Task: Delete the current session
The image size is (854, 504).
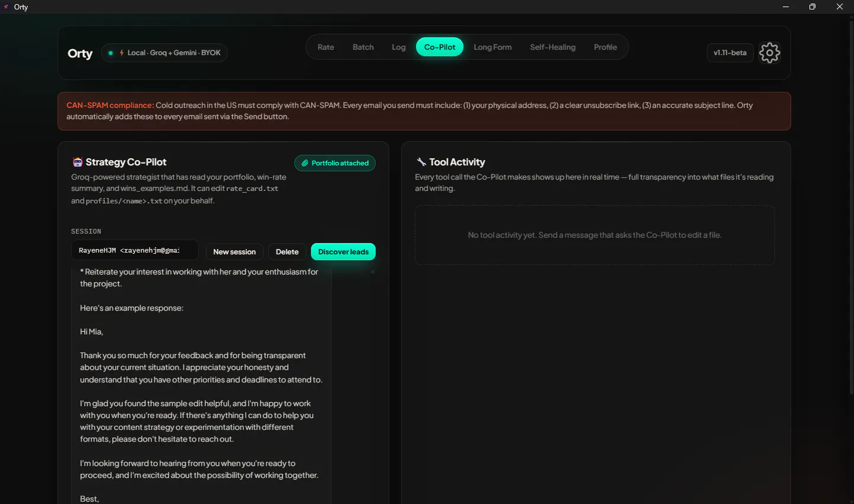Action: [287, 252]
